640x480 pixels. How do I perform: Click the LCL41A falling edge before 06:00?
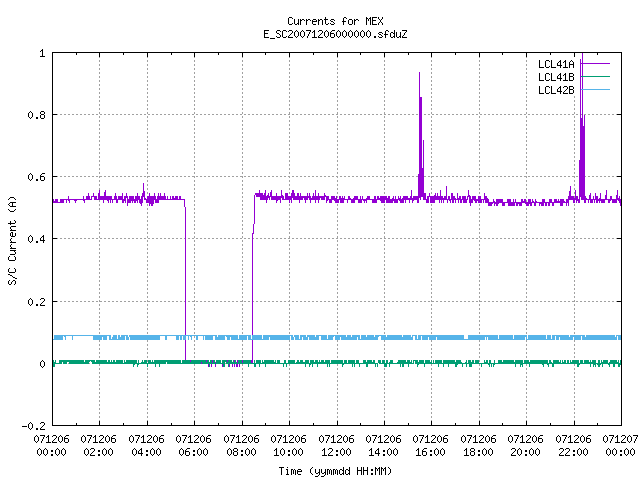pos(185,282)
